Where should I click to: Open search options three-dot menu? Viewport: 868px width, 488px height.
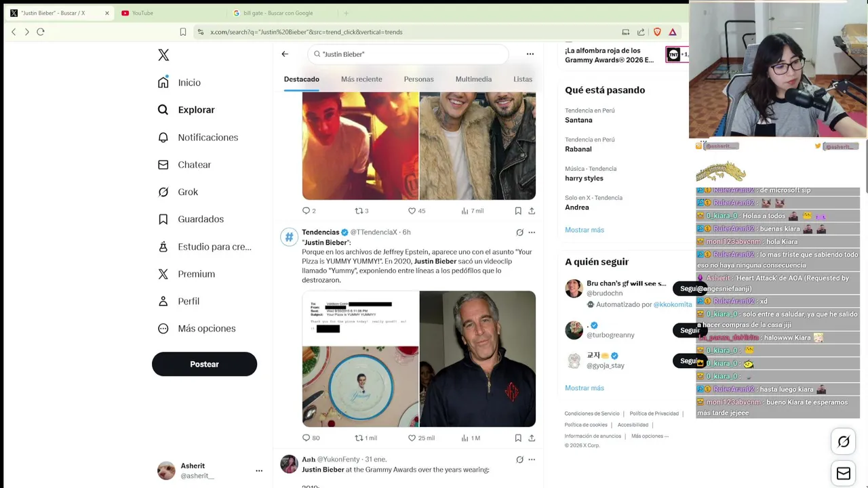pyautogui.click(x=530, y=54)
